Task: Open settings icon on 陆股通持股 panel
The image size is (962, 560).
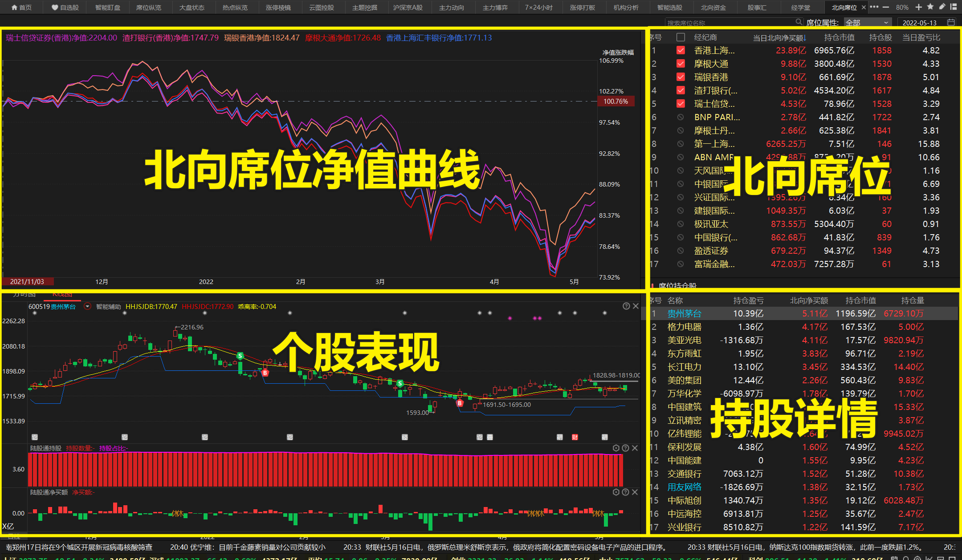Action: (616, 448)
